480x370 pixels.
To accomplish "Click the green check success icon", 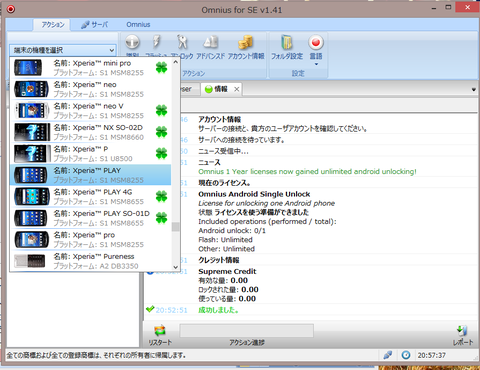I will point(150,309).
